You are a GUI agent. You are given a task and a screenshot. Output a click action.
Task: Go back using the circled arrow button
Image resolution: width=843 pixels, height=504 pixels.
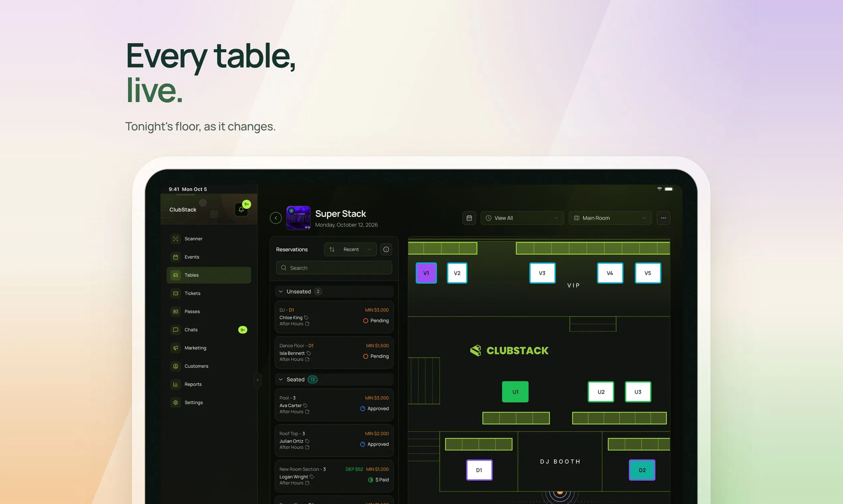(276, 218)
